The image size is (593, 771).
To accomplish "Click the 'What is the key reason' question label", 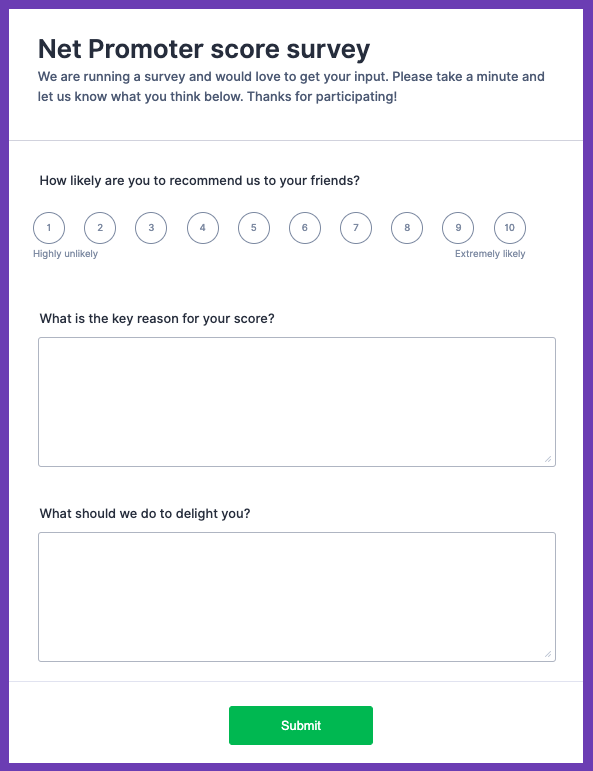I will click(157, 319).
